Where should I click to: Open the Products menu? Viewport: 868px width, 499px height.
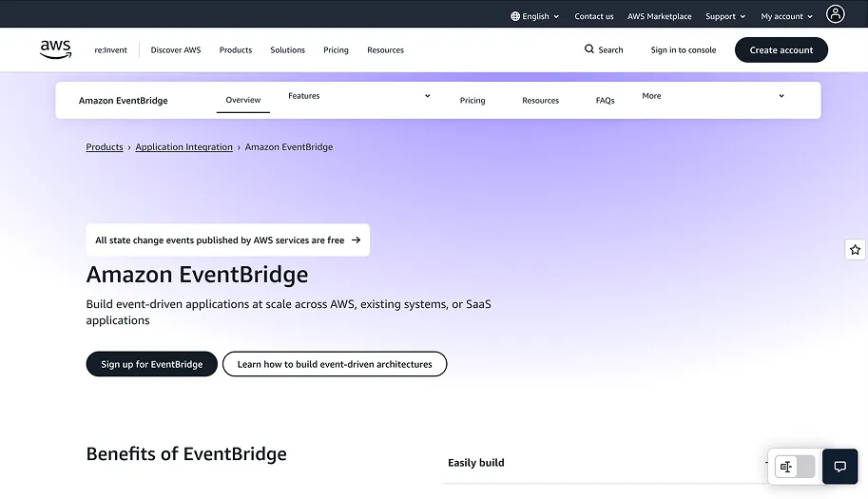click(x=235, y=49)
